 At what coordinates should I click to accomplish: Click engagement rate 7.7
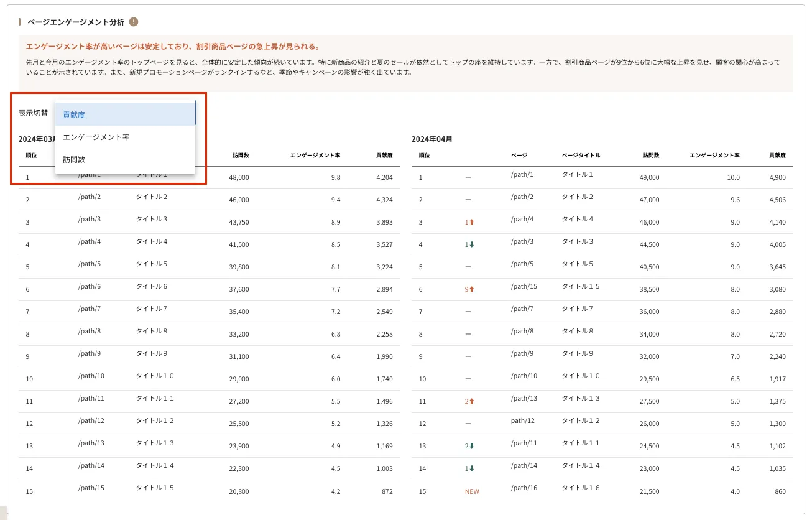coord(336,289)
